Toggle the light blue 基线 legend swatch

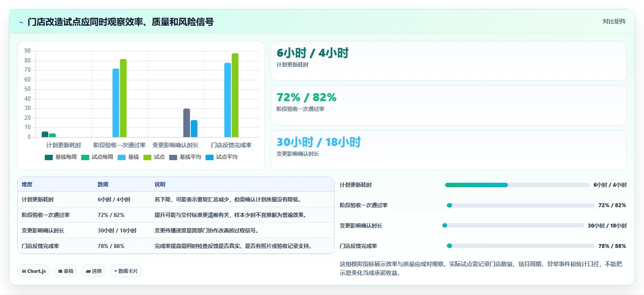[x=121, y=157]
